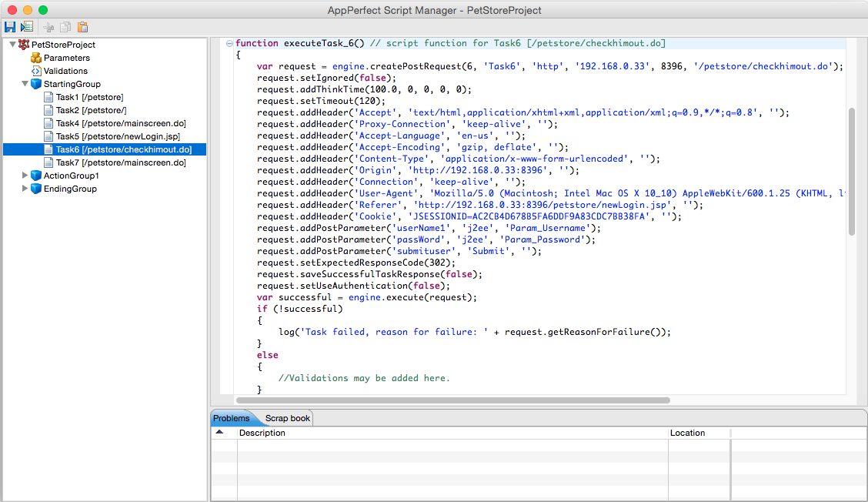Click the 'Content-Type' header line
The height and width of the screenshot is (502, 868).
(459, 159)
